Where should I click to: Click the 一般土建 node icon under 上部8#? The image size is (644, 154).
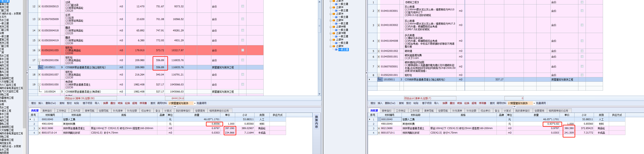[x=336, y=43]
